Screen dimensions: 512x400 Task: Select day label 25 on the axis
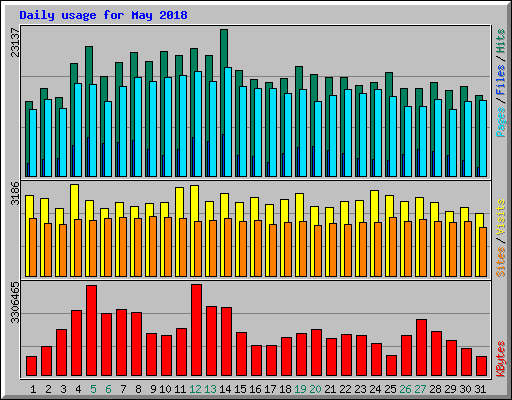pyautogui.click(x=390, y=389)
